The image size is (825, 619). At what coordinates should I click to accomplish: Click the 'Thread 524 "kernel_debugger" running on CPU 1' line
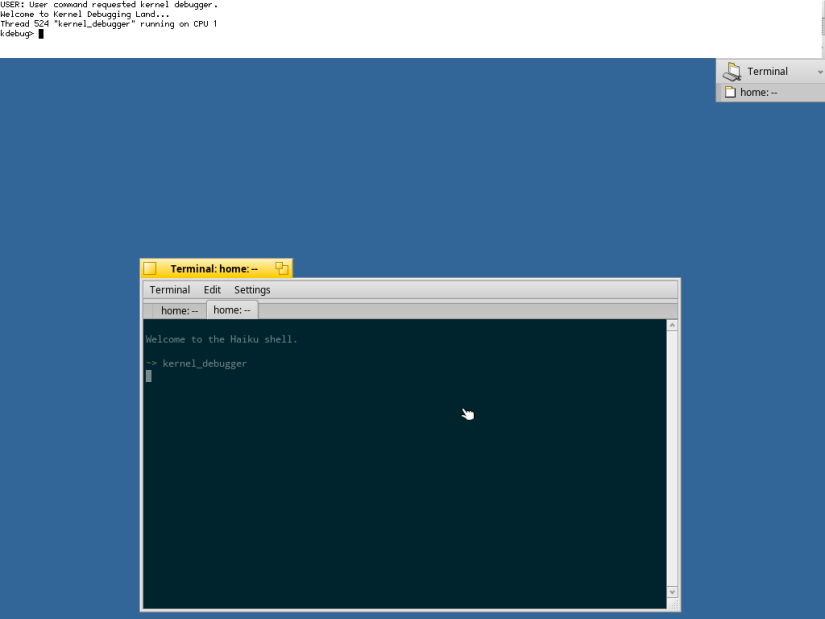click(x=109, y=24)
